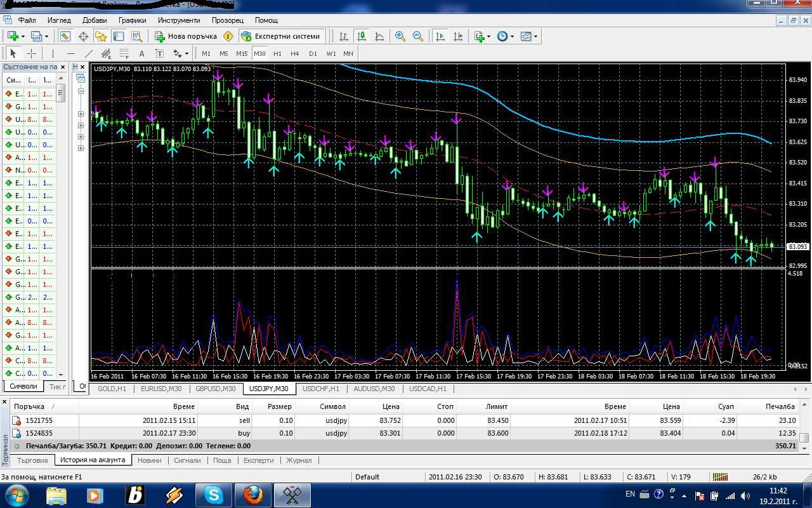Switch timeframe to H4
The image size is (812, 508).
(x=295, y=53)
